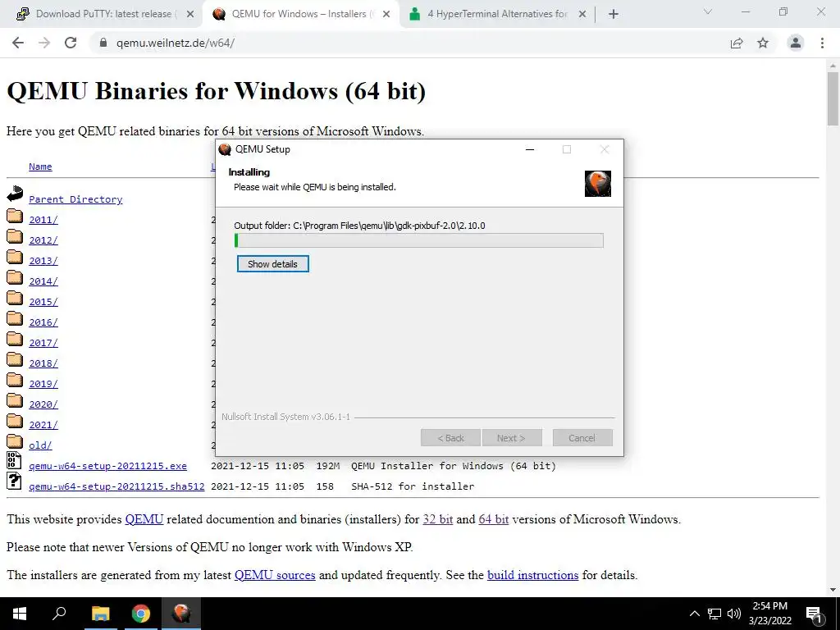Show hidden system tray icons
Viewport: 840px width, 630px height.
click(x=694, y=614)
